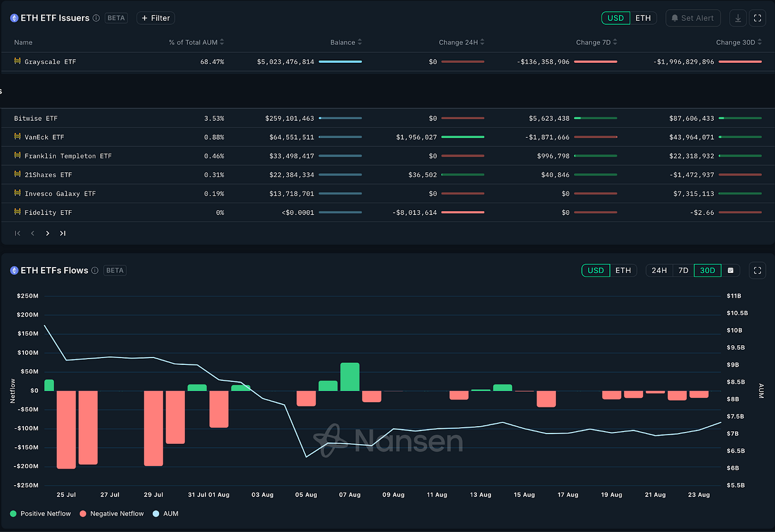Viewport: 775px width, 532px height.
Task: Open the calendar date picker in Flows panel
Action: (x=730, y=270)
